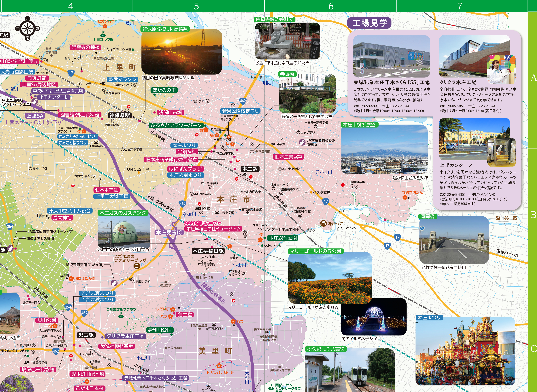
Task: Click the lotus flower icon beside ハス
Action: pyautogui.click(x=233, y=321)
